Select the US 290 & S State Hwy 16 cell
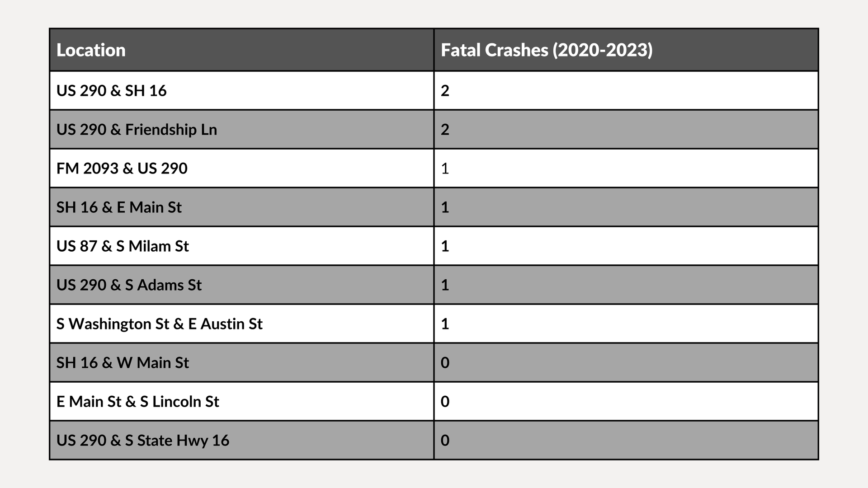Screen dimensions: 868x488 [x=241, y=440]
